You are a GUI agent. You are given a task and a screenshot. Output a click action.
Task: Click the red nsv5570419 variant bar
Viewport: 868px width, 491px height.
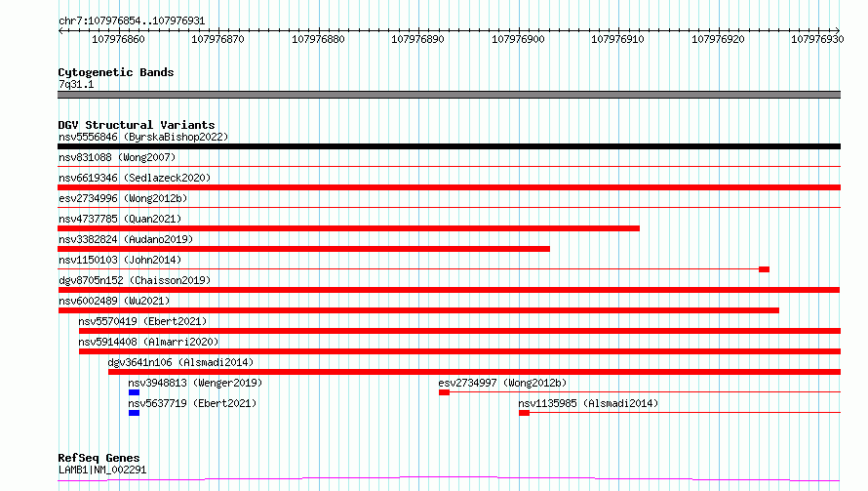click(460, 331)
